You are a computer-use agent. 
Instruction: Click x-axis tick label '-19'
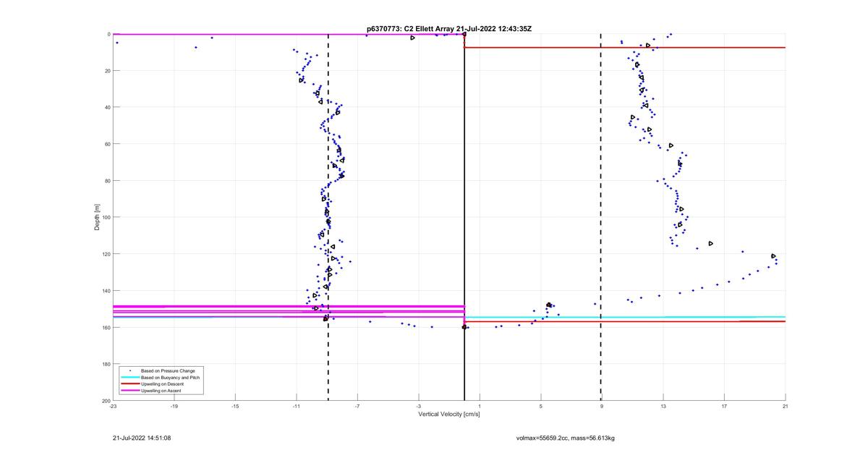click(x=174, y=407)
